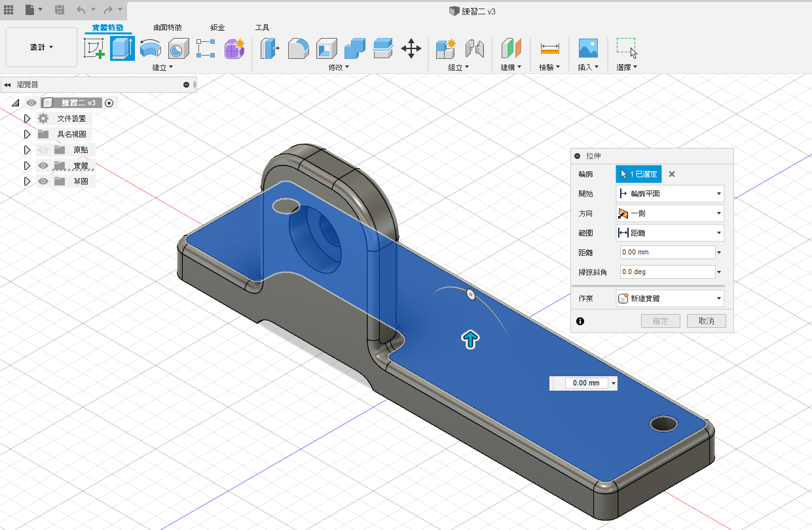Click the Create Sketch tool icon
The height and width of the screenshot is (530, 812).
[x=95, y=48]
